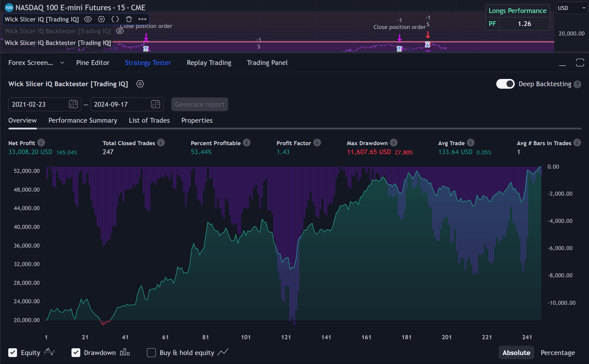Open the USD currency dropdown

(x=571, y=8)
